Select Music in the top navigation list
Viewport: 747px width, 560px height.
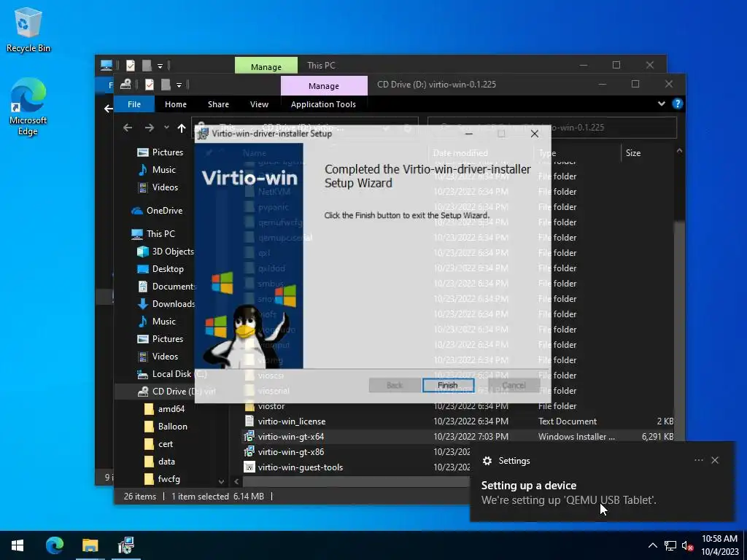(x=158, y=170)
